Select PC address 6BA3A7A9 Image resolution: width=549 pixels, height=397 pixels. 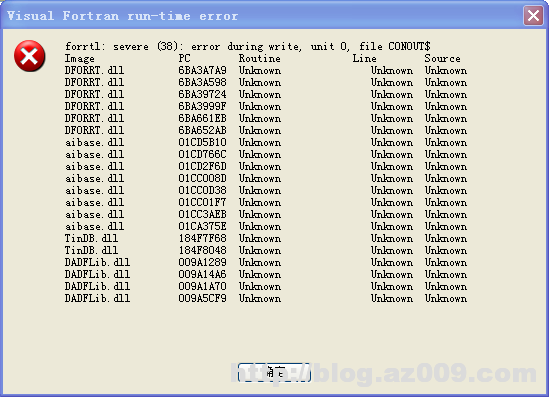[x=202, y=70]
